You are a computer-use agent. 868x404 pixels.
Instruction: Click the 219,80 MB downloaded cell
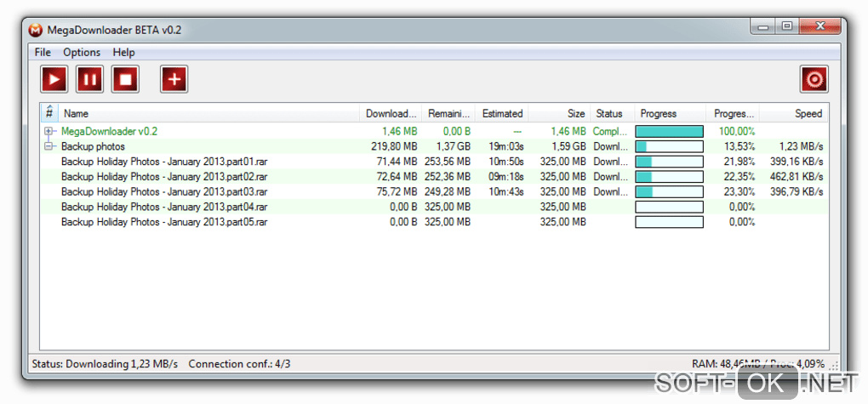pos(394,146)
